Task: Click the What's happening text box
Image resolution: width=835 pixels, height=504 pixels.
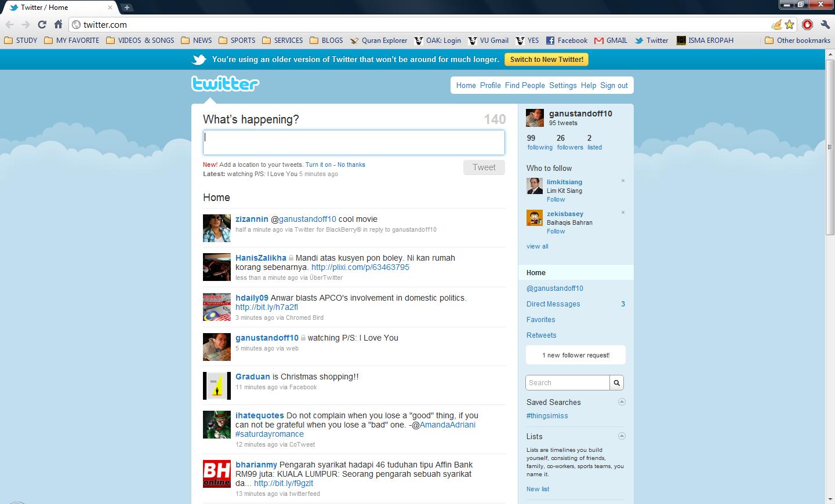Action: pos(354,143)
